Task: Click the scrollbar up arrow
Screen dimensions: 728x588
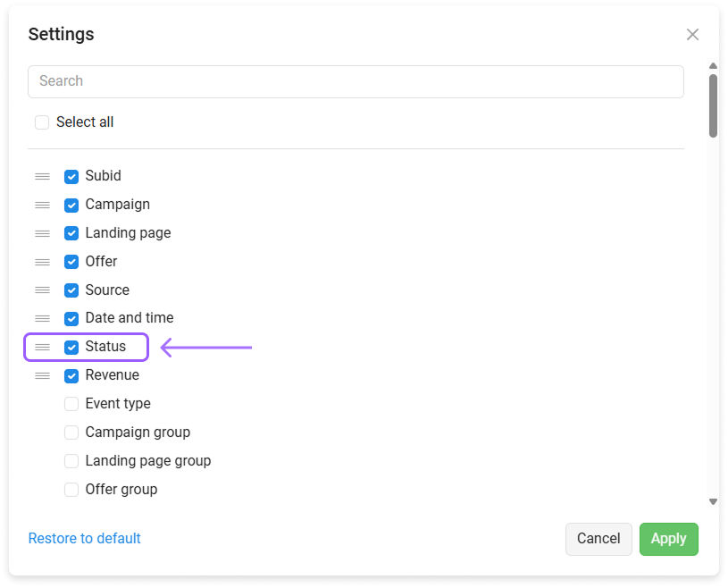Action: pos(713,66)
